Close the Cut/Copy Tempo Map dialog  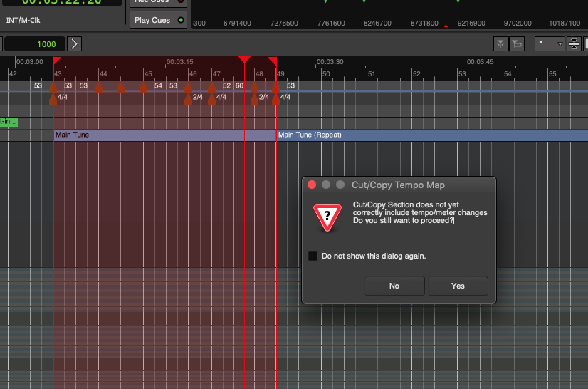[312, 185]
